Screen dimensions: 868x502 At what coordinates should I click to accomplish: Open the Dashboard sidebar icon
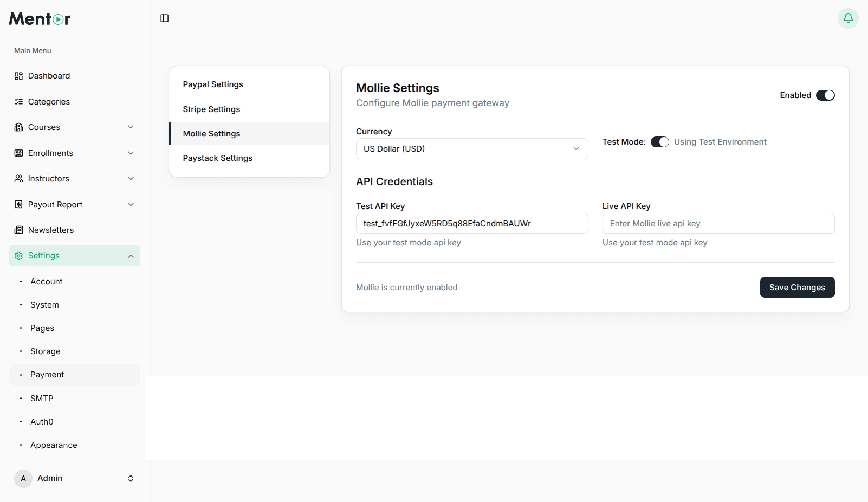(x=18, y=76)
